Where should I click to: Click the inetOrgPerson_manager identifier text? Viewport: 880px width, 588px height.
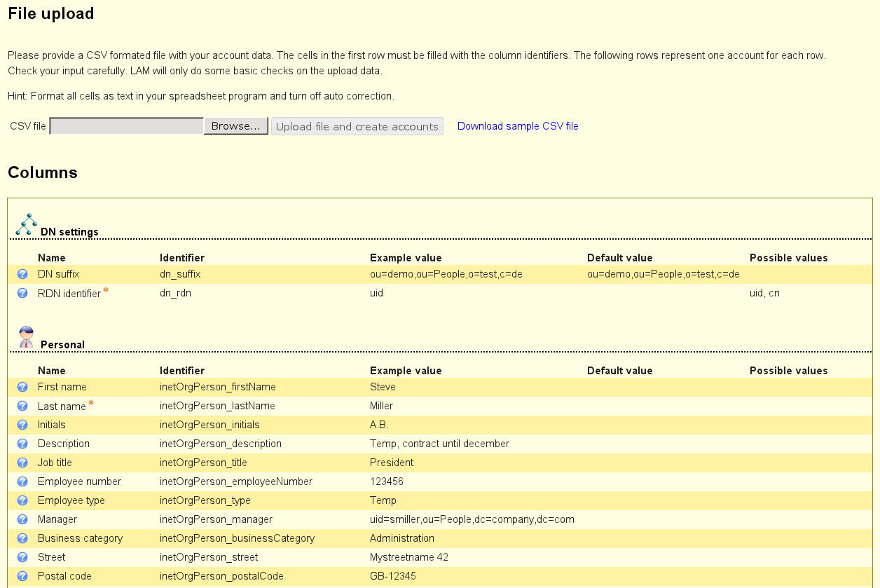pos(216,519)
